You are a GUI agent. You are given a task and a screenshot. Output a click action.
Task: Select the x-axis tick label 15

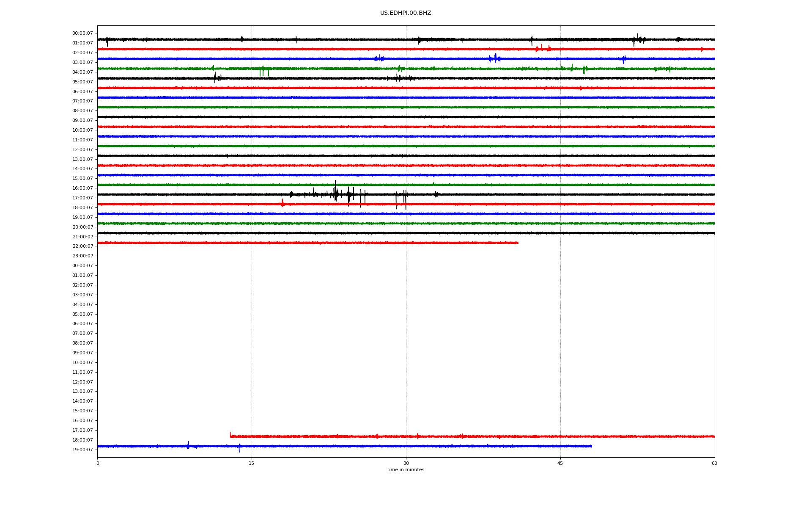(x=252, y=463)
